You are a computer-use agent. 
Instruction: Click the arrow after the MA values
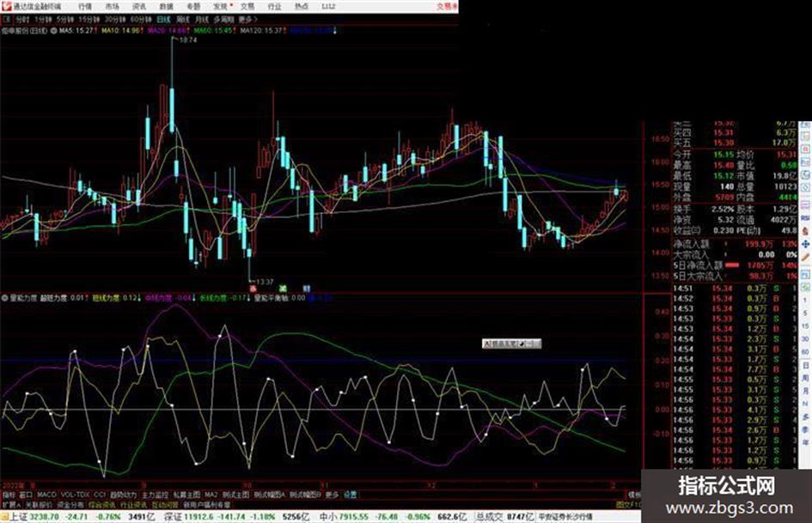pos(334,31)
